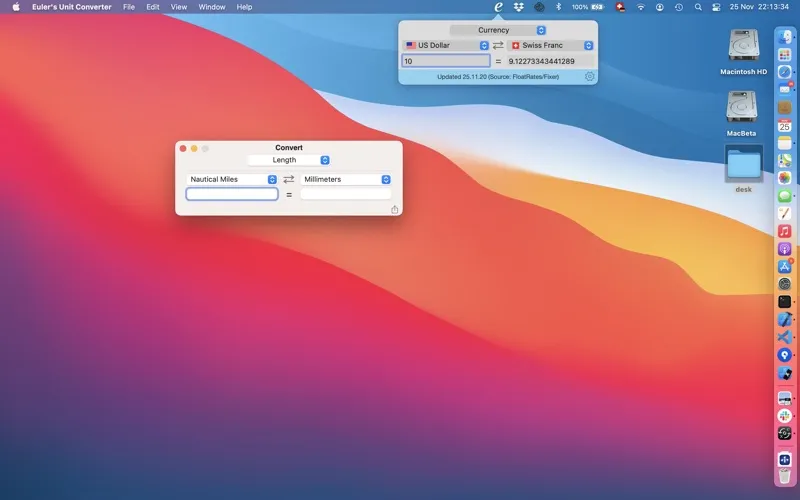The height and width of the screenshot is (500, 800).
Task: Open the Currency category dropdown in popover
Action: coord(498,30)
